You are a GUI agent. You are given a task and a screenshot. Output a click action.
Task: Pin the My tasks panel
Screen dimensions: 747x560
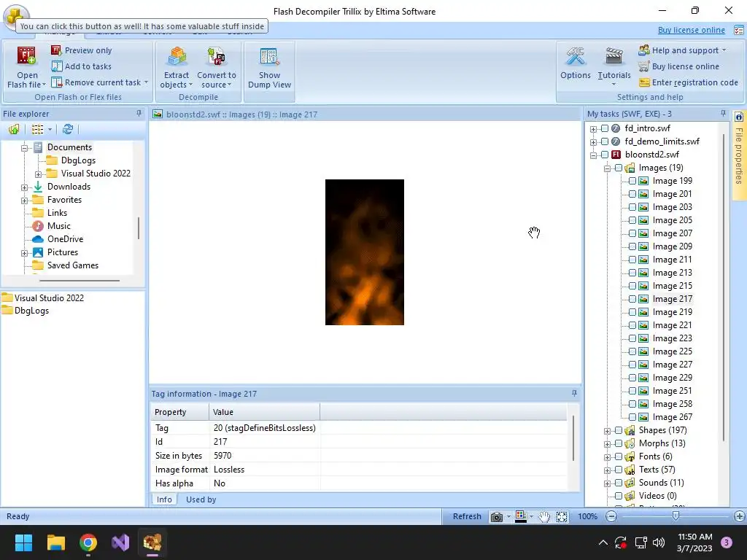click(x=723, y=113)
